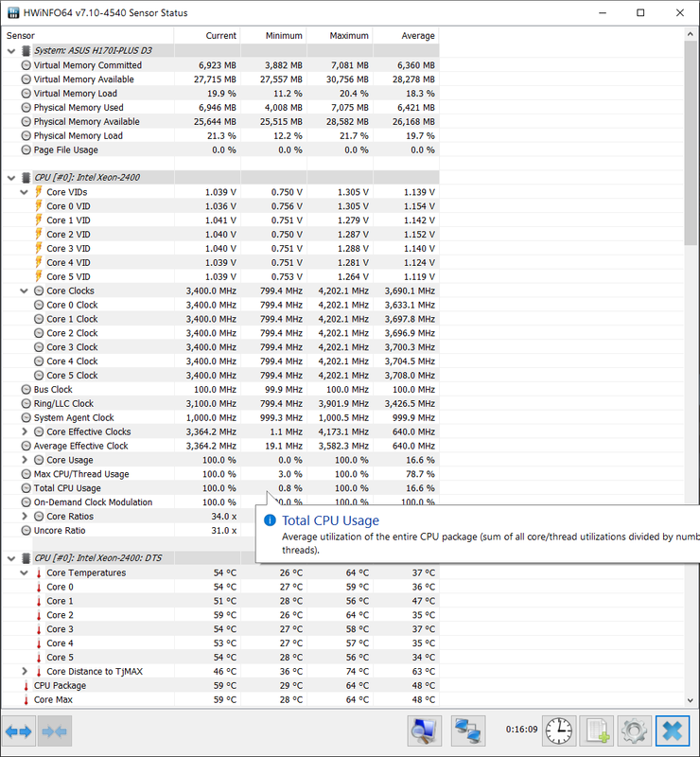Start logging with the add-file icon
The width and height of the screenshot is (700, 757).
point(597,731)
